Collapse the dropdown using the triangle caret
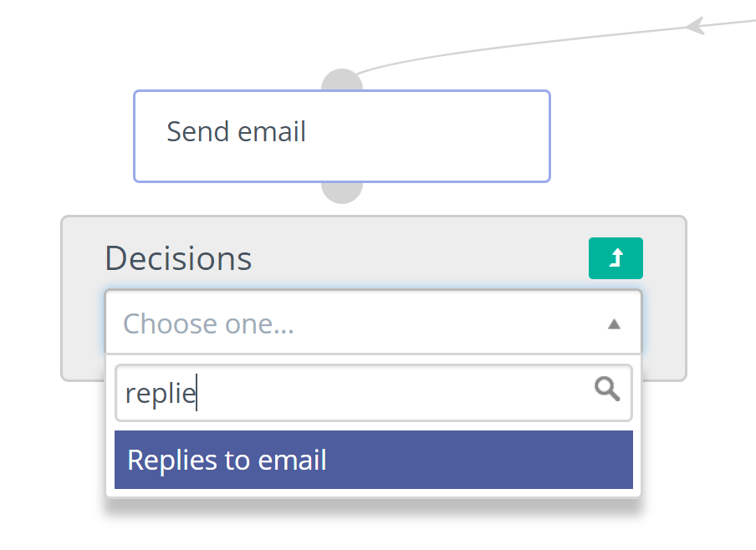This screenshot has width=756, height=550. 614,323
